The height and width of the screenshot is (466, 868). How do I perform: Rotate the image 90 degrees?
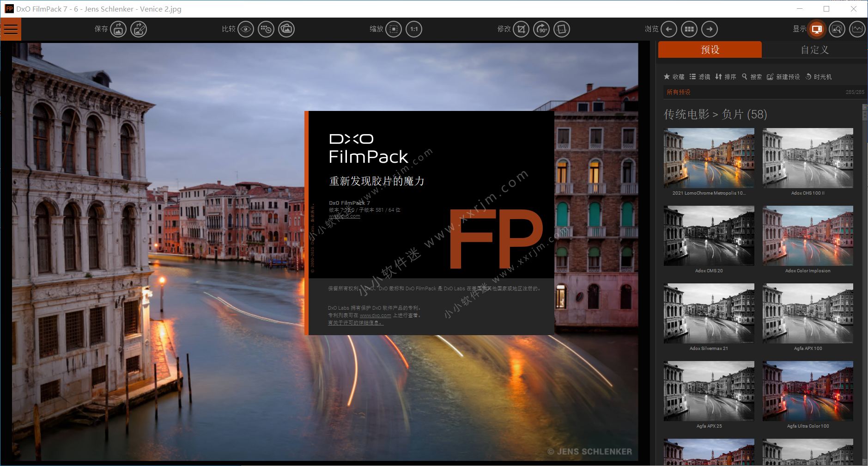(541, 29)
